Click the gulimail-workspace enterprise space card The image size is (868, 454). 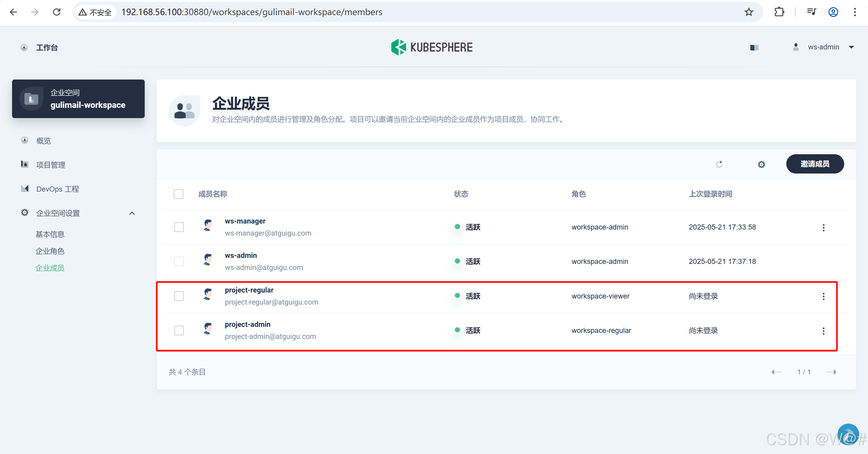click(x=78, y=99)
